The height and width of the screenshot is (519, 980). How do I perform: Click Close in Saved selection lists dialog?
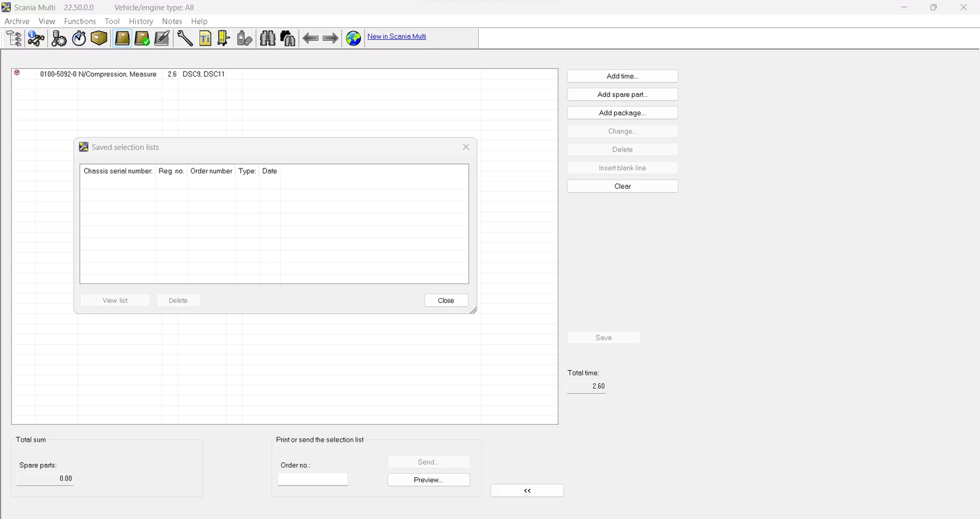[x=446, y=300]
